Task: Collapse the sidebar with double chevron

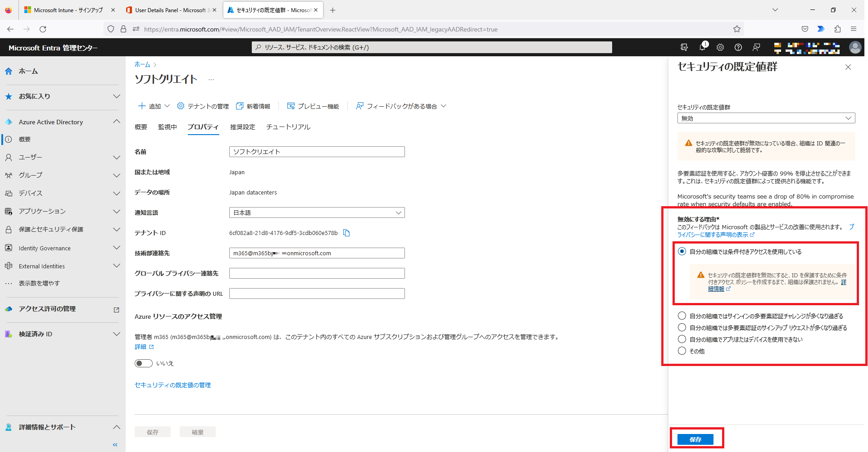Action: point(115,445)
